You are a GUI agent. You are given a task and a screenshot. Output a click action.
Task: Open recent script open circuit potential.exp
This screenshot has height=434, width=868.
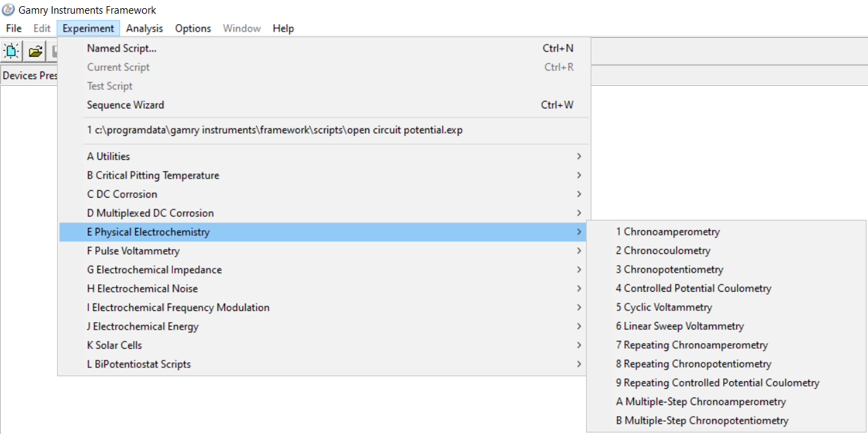[324, 130]
